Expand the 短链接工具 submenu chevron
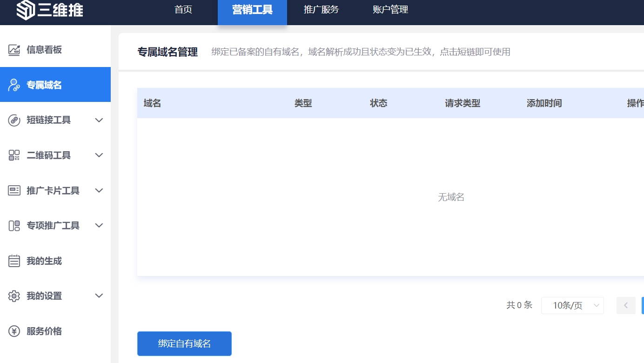This screenshot has height=363, width=644. click(x=99, y=120)
